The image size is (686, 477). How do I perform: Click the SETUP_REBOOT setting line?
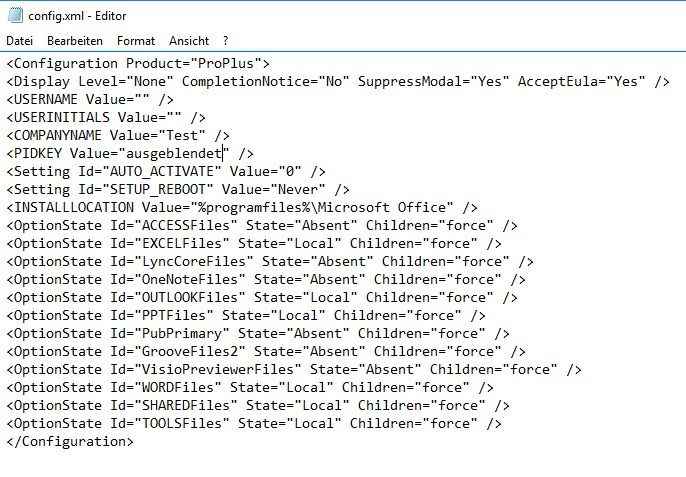[x=178, y=189]
